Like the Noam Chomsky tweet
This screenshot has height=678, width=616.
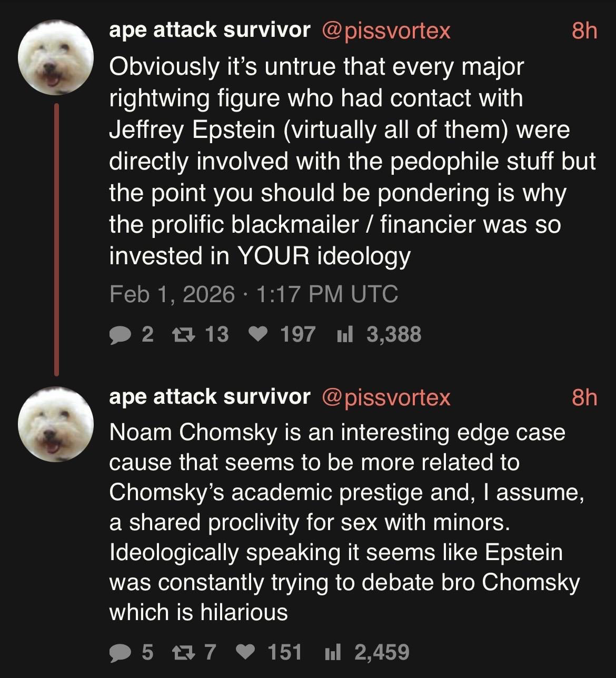[x=245, y=653]
